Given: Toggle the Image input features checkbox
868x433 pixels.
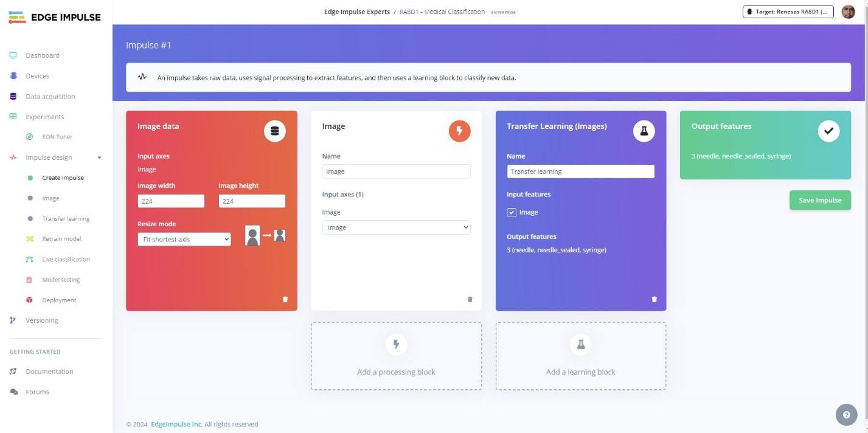Looking at the screenshot, I should click(x=512, y=212).
